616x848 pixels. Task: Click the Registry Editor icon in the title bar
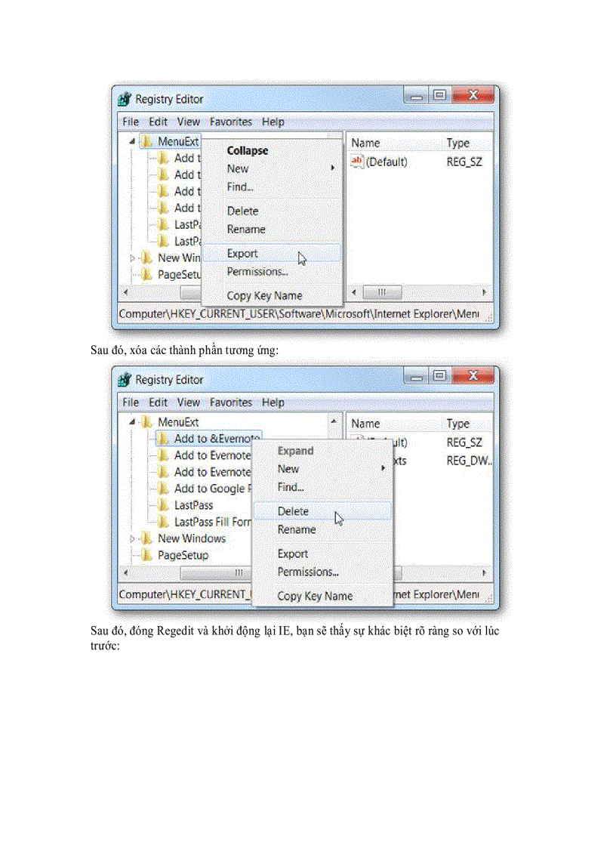pyautogui.click(x=123, y=98)
